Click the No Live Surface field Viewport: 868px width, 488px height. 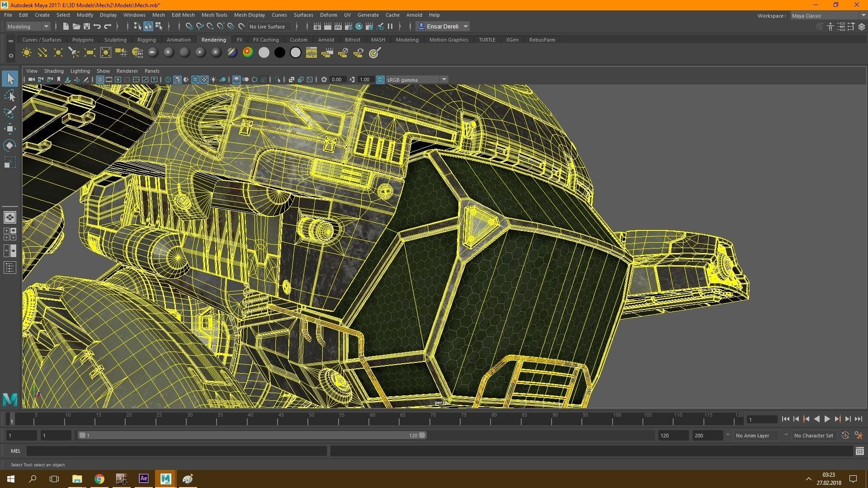(269, 27)
